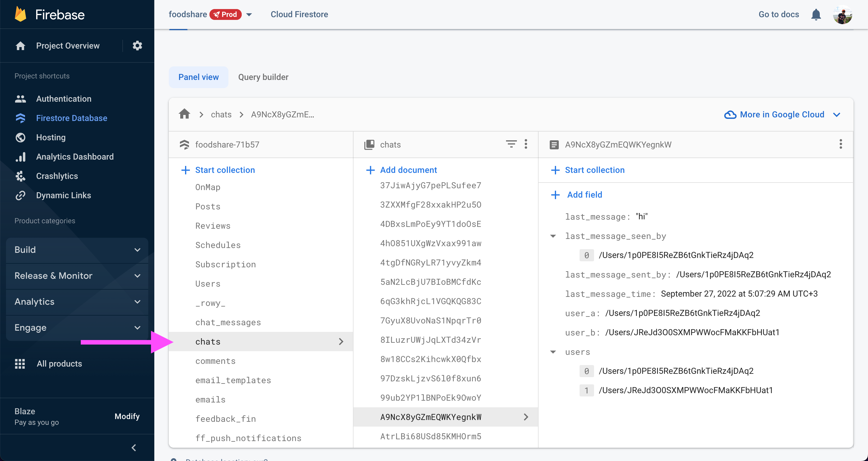Expand the Build category
This screenshot has height=461, width=868.
point(77,250)
